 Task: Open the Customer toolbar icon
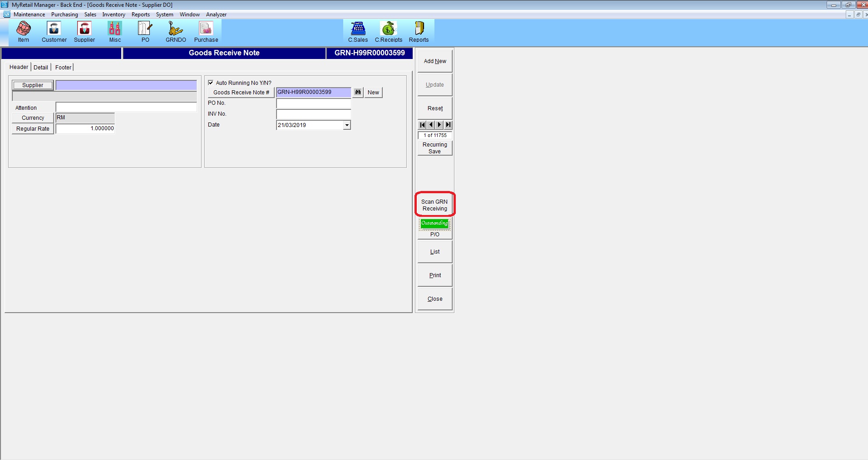click(54, 32)
